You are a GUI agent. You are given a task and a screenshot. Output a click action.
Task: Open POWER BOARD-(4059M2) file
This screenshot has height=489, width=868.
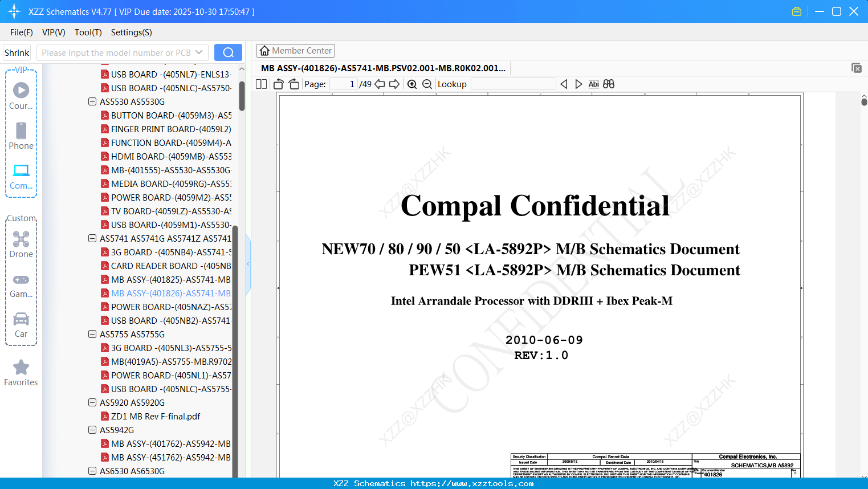point(166,198)
